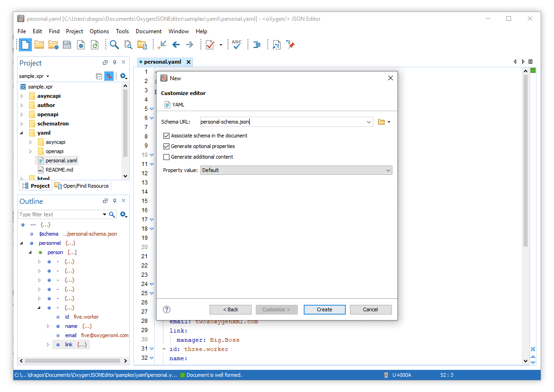Expand the author folder
The image size is (554, 392).
22,105
